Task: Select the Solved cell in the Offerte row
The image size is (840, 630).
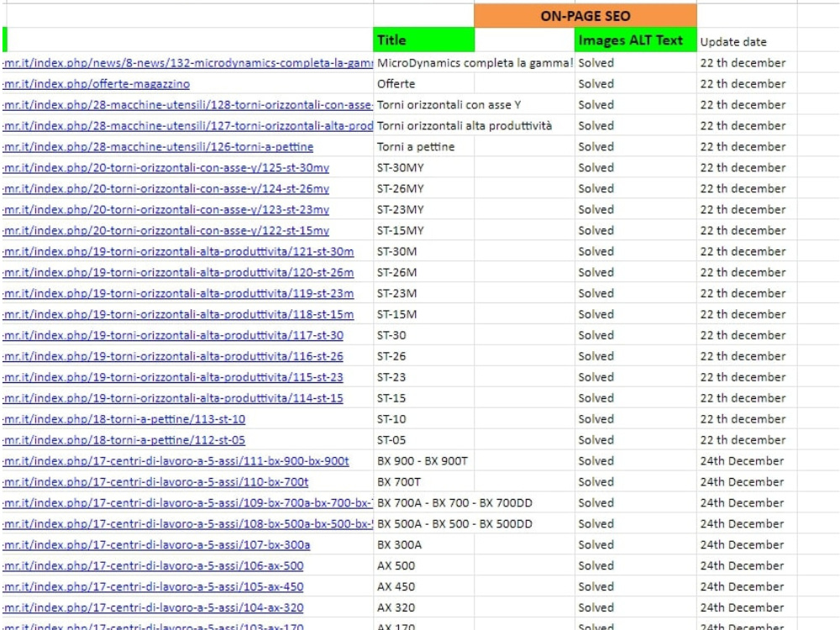Action: click(636, 84)
